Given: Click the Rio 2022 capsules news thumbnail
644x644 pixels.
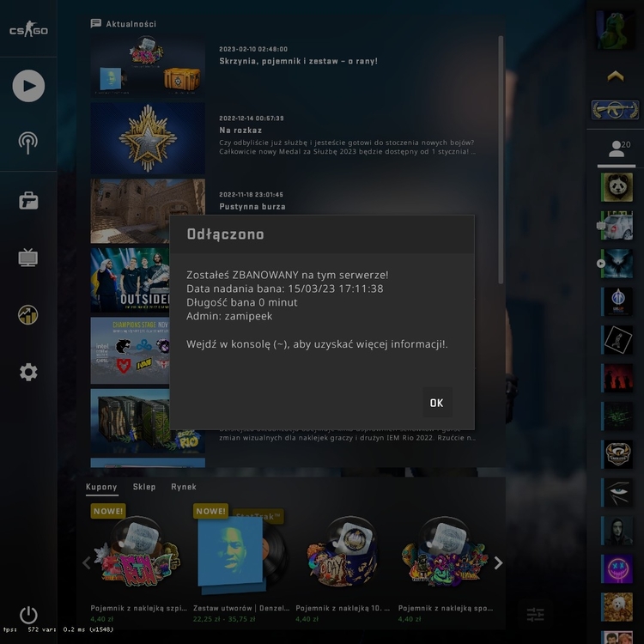Looking at the screenshot, I should tap(148, 422).
